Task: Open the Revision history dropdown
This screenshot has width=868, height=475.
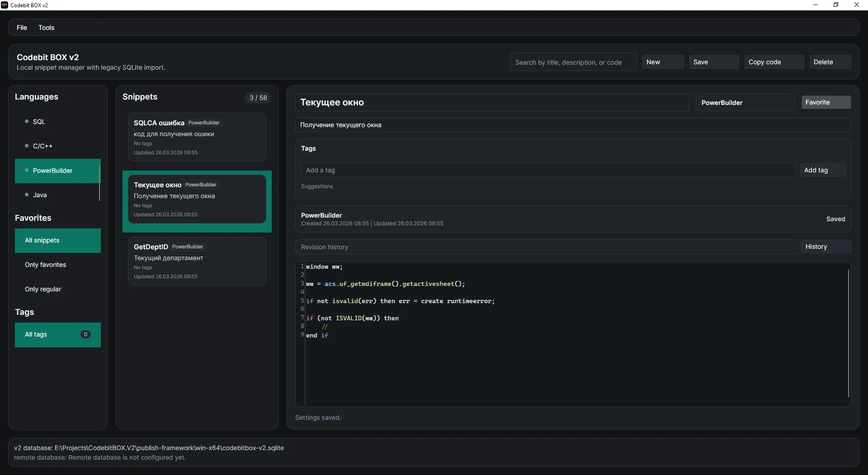Action: click(547, 247)
